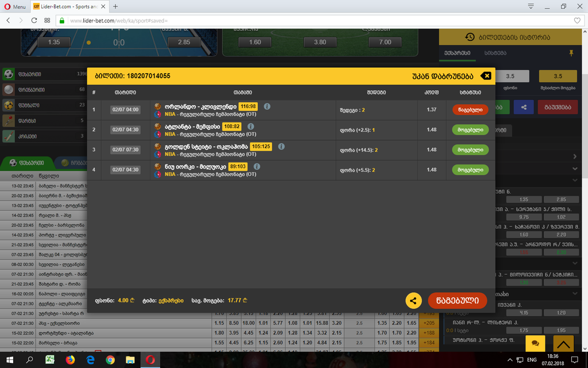Pick tennis odds 1.35 in top banner
This screenshot has width=588, height=368.
click(x=53, y=42)
